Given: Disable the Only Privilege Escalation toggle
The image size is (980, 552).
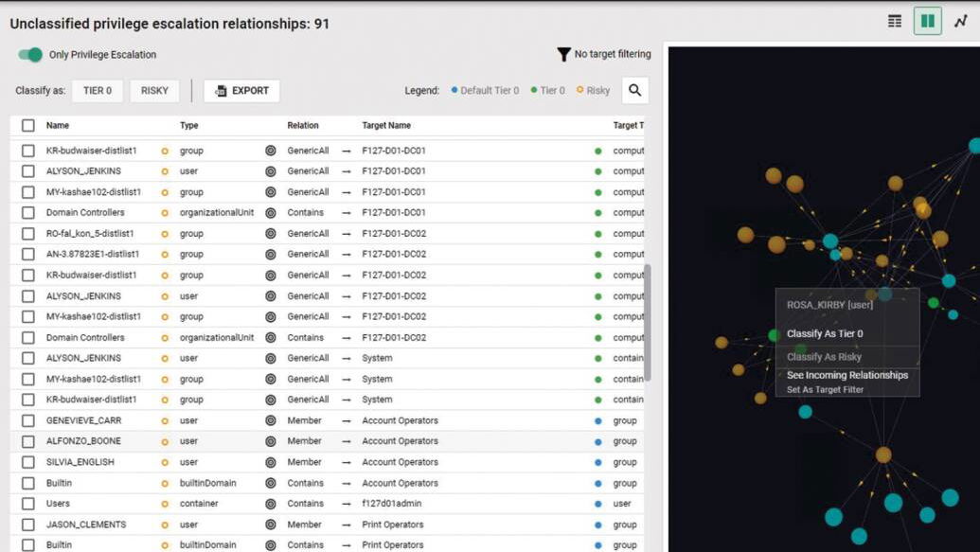Looking at the screenshot, I should click(30, 55).
